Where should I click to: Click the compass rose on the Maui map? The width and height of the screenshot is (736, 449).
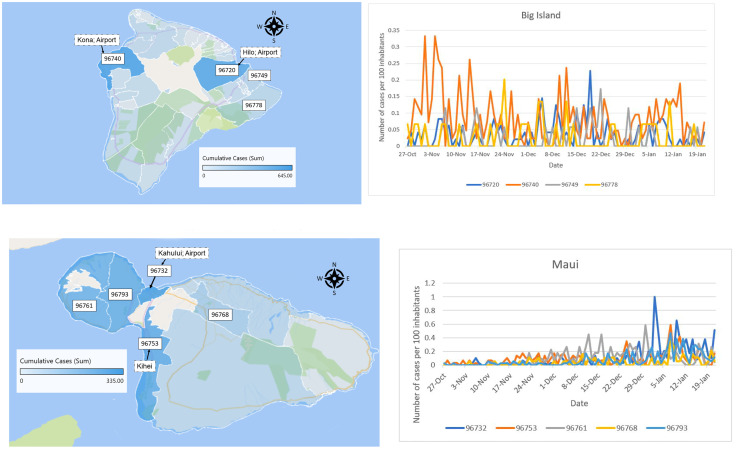(x=334, y=278)
